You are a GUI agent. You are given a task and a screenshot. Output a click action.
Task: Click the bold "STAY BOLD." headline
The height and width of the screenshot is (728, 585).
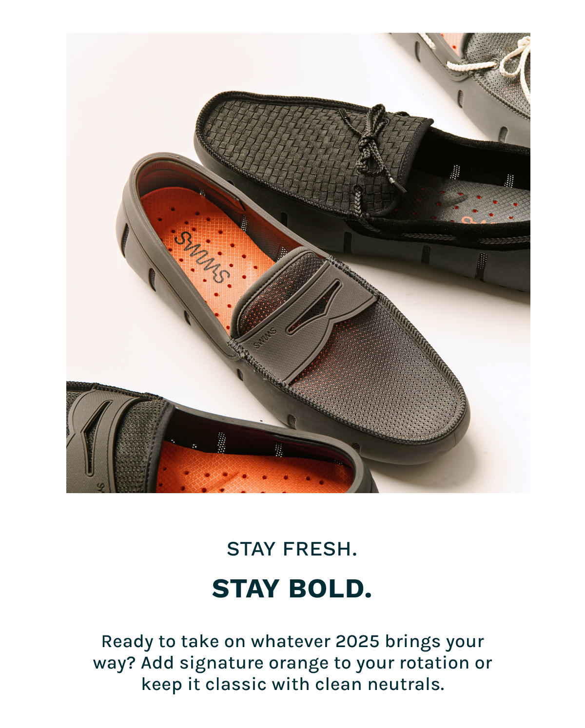(292, 589)
